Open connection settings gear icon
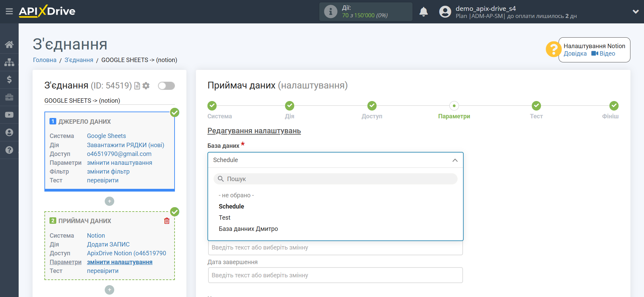The height and width of the screenshot is (297, 644). tap(146, 86)
